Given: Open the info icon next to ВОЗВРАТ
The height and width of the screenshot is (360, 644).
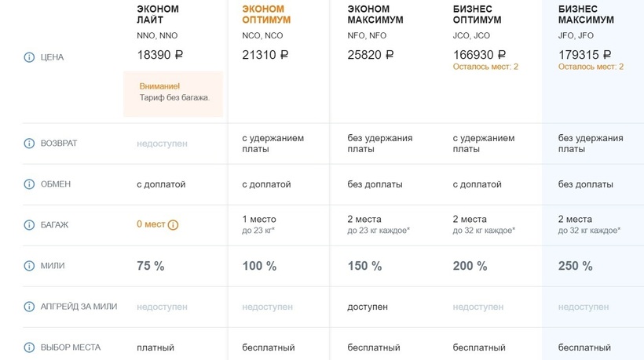Looking at the screenshot, I should click(x=29, y=144).
